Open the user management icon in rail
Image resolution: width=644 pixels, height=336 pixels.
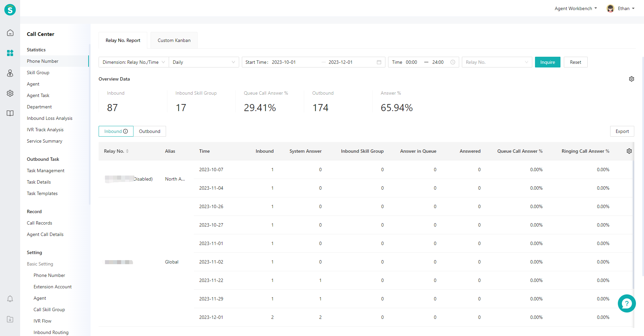click(x=10, y=73)
